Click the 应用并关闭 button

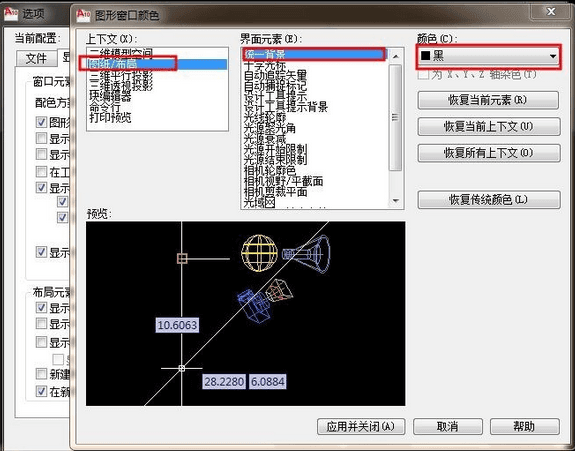coord(361,426)
